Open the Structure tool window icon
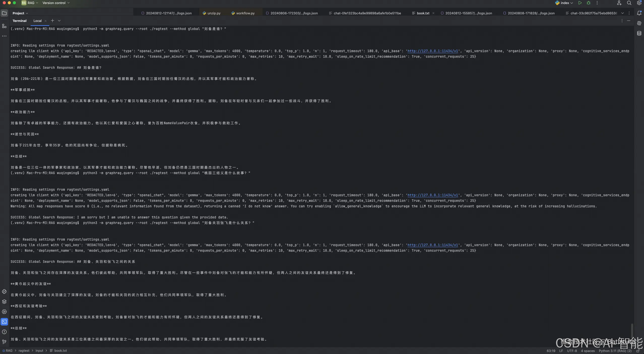 pyautogui.click(x=4, y=26)
